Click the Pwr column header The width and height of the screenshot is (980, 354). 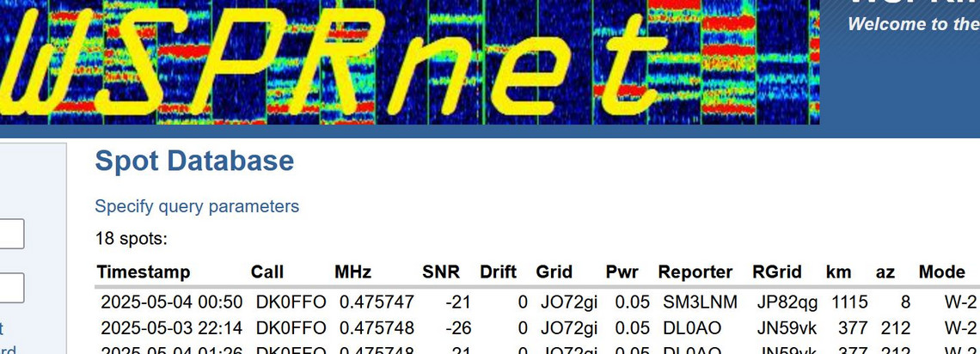(622, 272)
